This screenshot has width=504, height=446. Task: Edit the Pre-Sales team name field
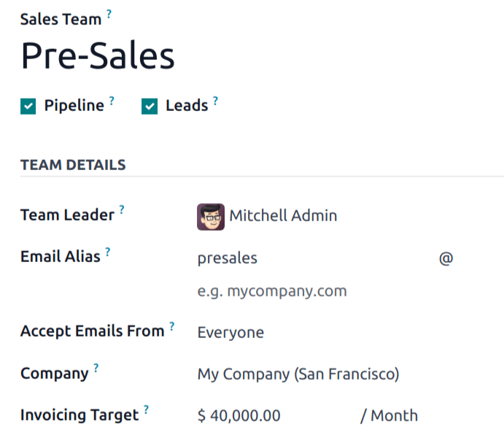pos(98,55)
